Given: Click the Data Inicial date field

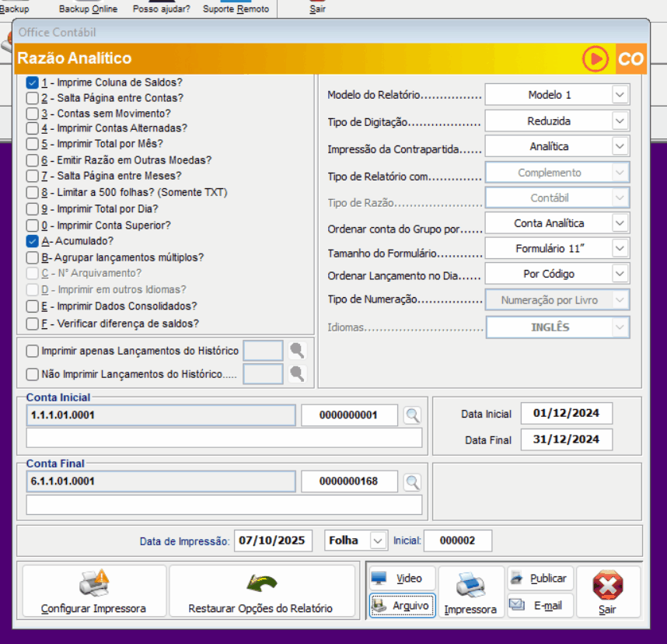Looking at the screenshot, I should (x=566, y=413).
